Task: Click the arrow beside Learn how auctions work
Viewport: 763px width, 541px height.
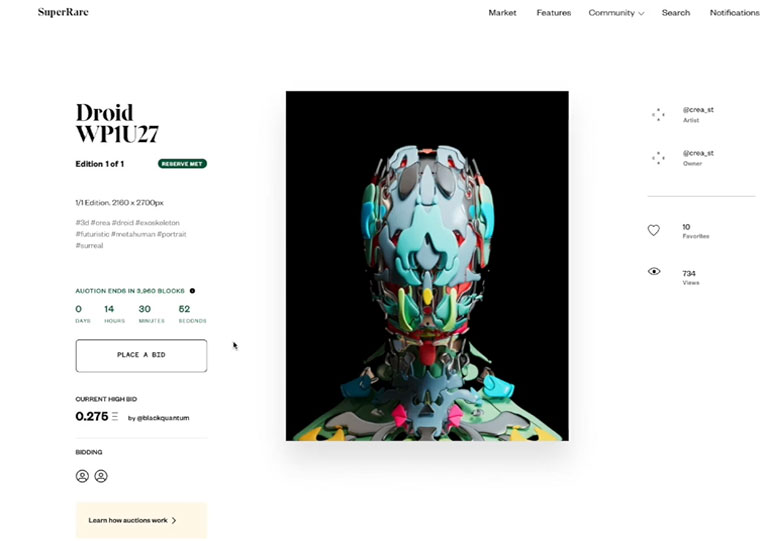Action: coord(174,521)
